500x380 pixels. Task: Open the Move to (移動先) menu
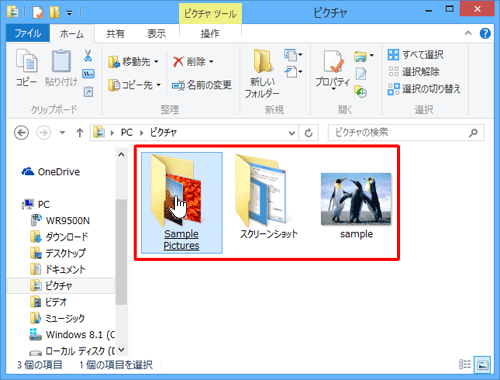point(133,62)
